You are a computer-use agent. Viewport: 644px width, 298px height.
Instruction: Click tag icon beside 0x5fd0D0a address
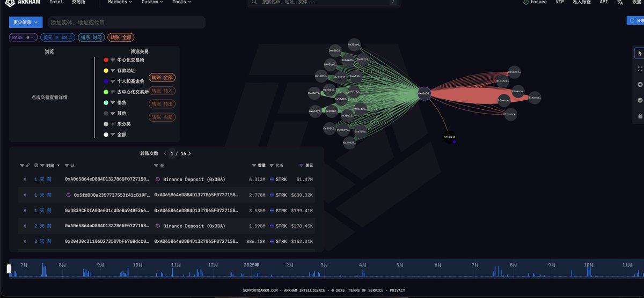pyautogui.click(x=68, y=195)
